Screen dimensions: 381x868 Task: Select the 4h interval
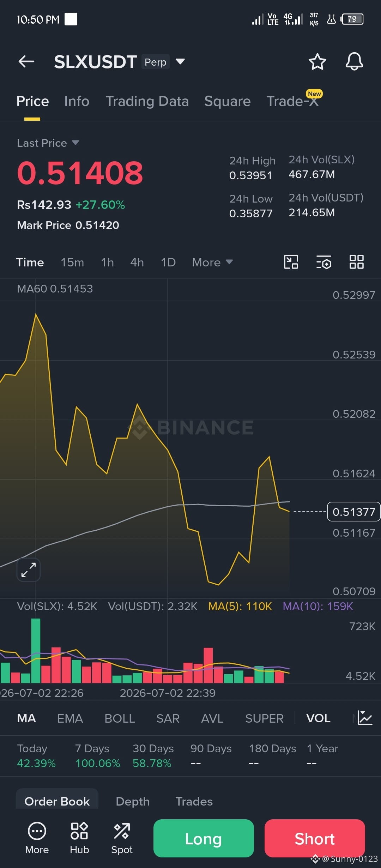click(x=137, y=262)
